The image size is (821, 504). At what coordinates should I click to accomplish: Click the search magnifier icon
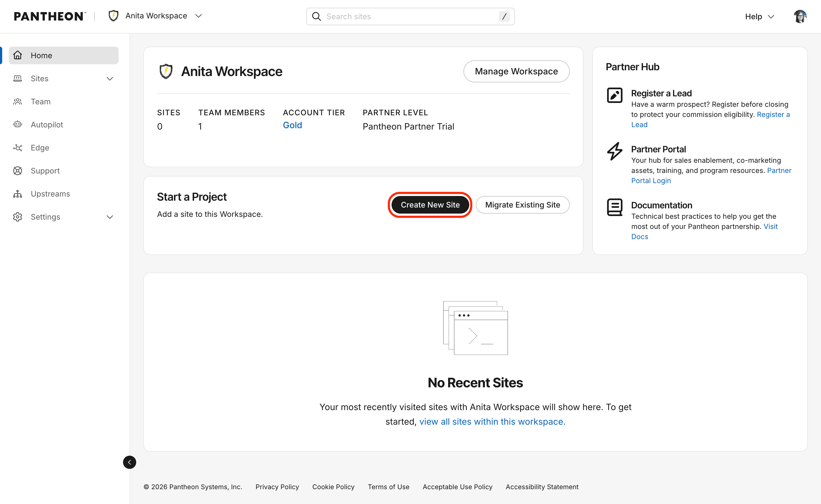pyautogui.click(x=316, y=16)
